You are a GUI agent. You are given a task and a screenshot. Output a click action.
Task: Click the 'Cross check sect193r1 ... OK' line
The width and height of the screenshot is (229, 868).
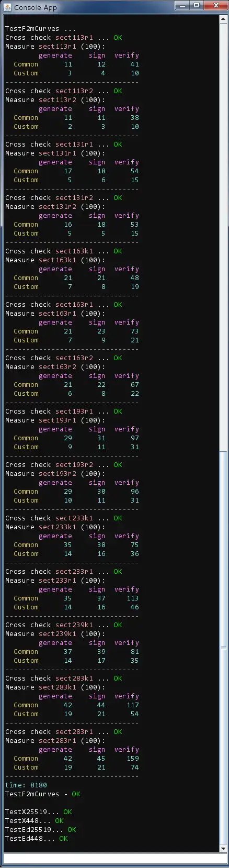pyautogui.click(x=64, y=411)
